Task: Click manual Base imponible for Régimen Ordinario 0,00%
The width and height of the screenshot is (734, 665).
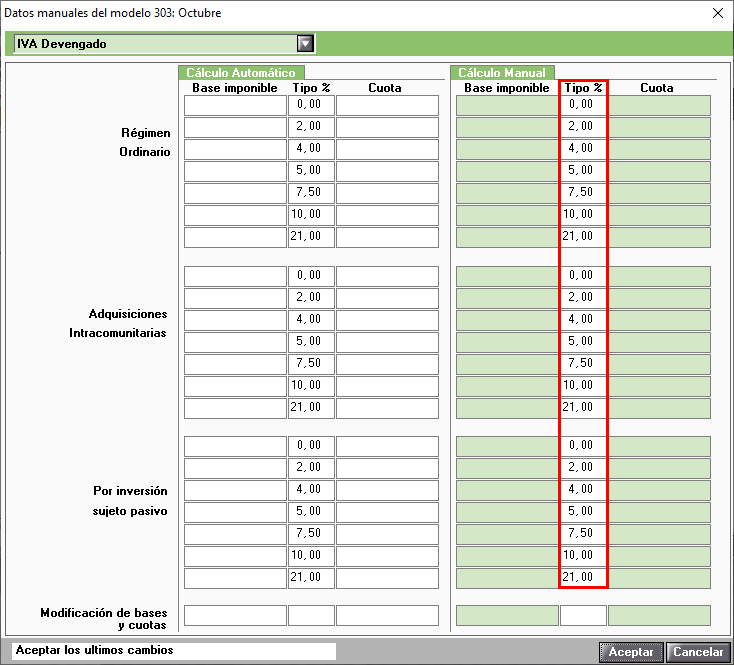Action: [x=507, y=105]
